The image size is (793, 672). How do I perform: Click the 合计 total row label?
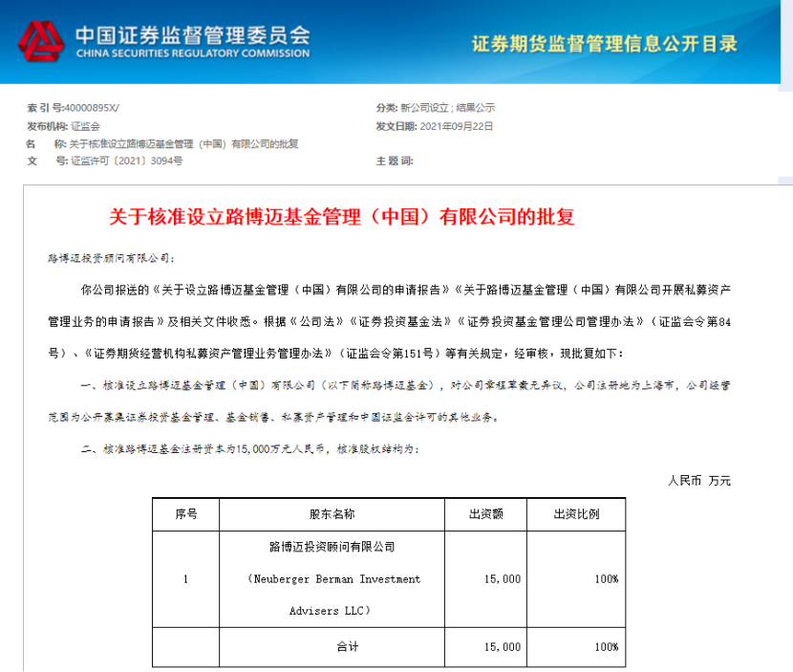coord(347,647)
